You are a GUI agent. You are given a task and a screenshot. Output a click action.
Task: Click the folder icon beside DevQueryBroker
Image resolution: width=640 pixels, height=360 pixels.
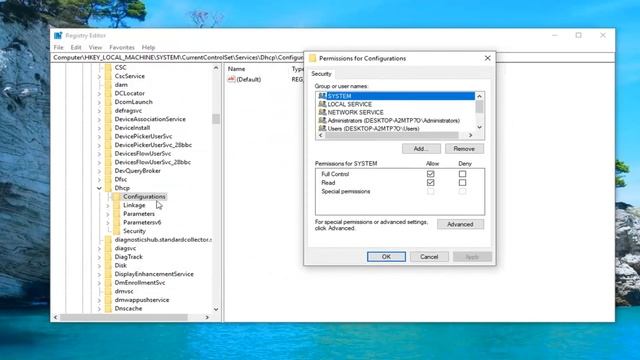point(108,171)
